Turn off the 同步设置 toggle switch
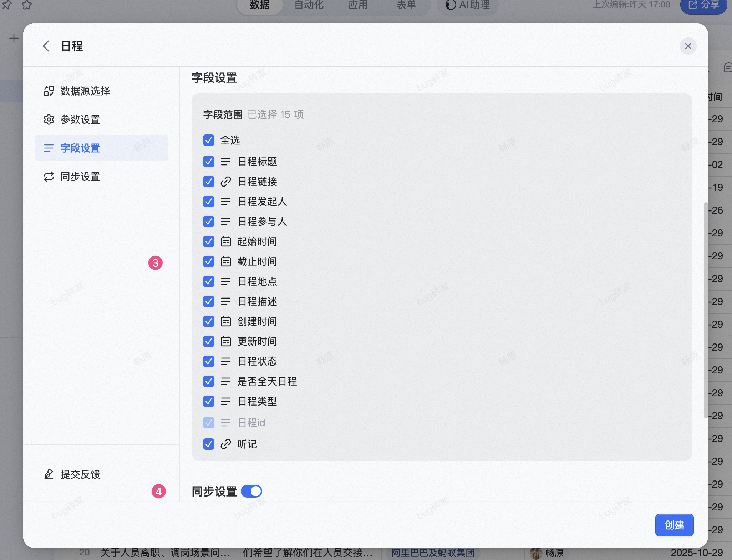The width and height of the screenshot is (732, 560). (x=251, y=491)
